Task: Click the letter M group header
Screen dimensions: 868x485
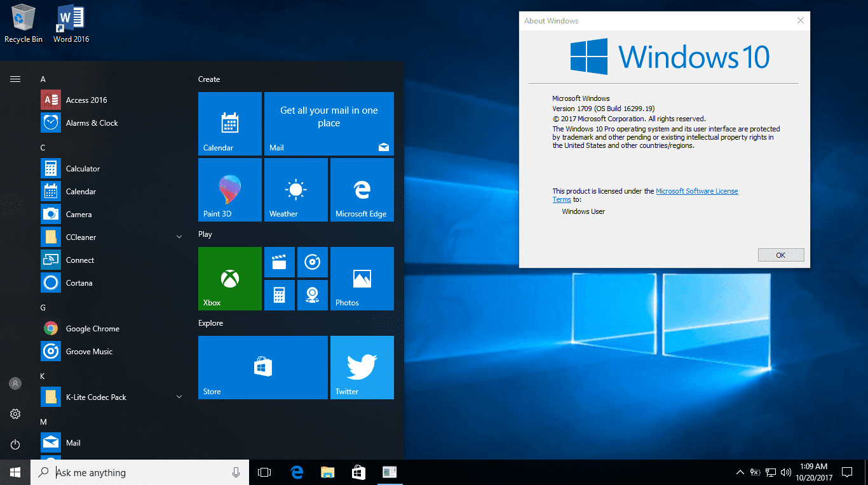Action: pos(43,422)
